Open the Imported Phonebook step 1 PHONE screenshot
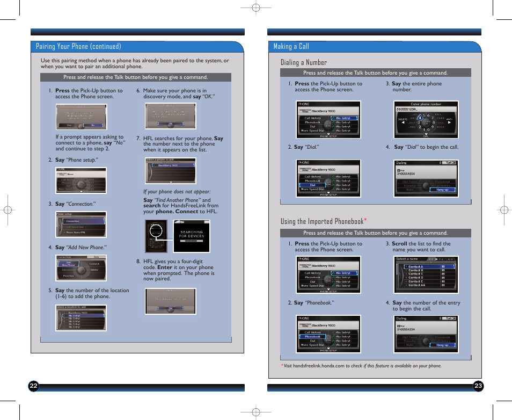Image resolution: width=512 pixels, height=420 pixels. 328,274
